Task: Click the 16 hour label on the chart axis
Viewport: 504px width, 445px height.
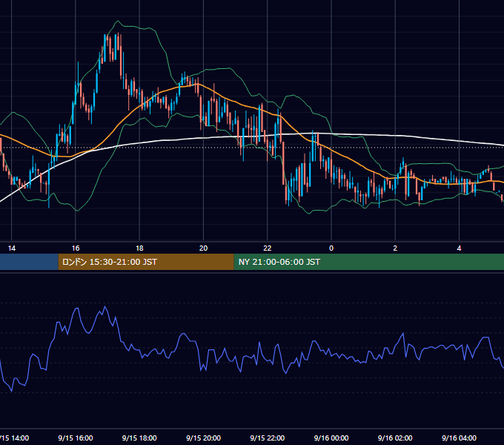Action: coord(76,248)
